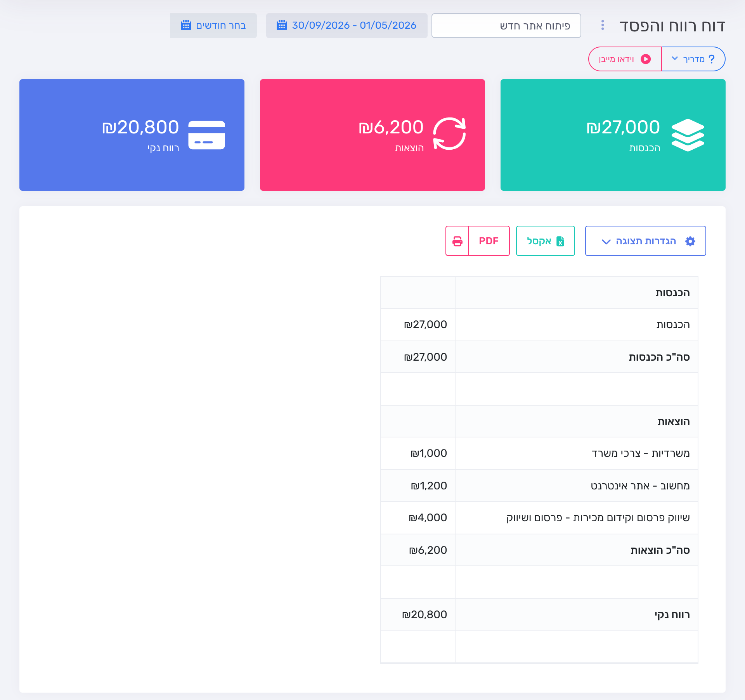Export report with the אקסל button
Image resolution: width=745 pixels, height=700 pixels.
pyautogui.click(x=545, y=241)
